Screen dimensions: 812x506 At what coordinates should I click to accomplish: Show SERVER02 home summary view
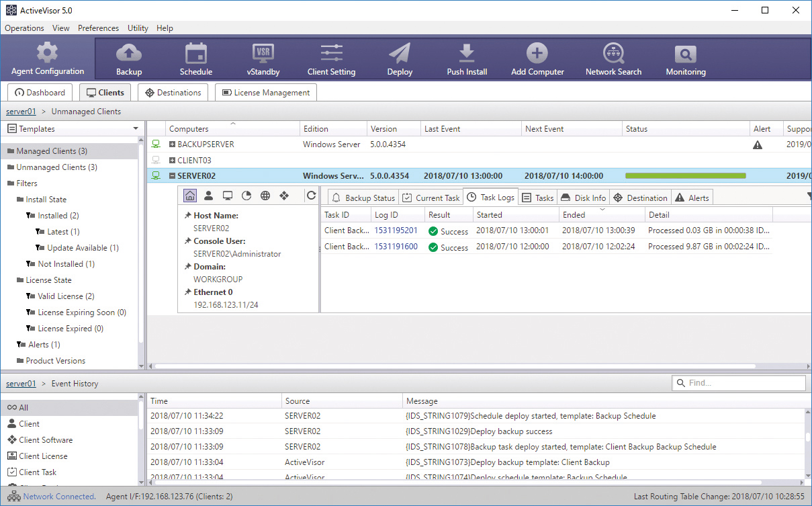[x=190, y=196]
